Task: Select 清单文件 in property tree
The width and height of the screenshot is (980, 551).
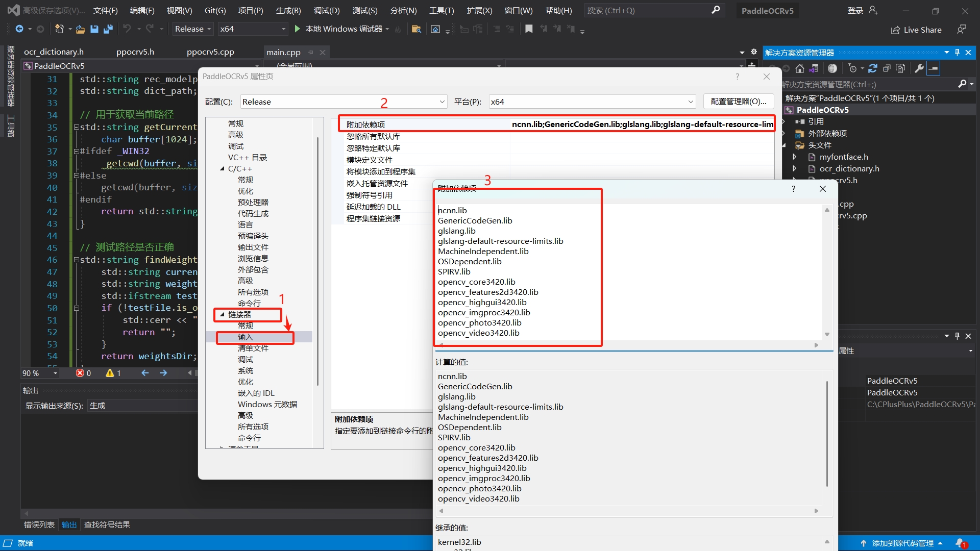Action: (x=253, y=348)
